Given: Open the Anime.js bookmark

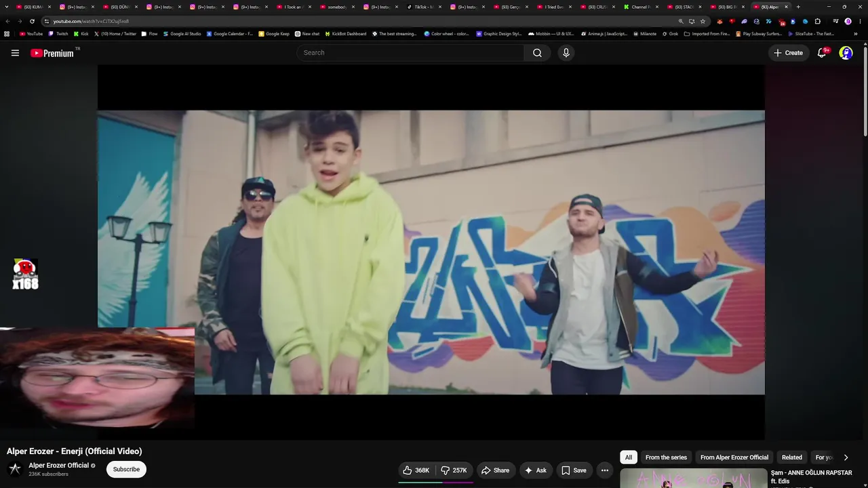Looking at the screenshot, I should point(604,34).
